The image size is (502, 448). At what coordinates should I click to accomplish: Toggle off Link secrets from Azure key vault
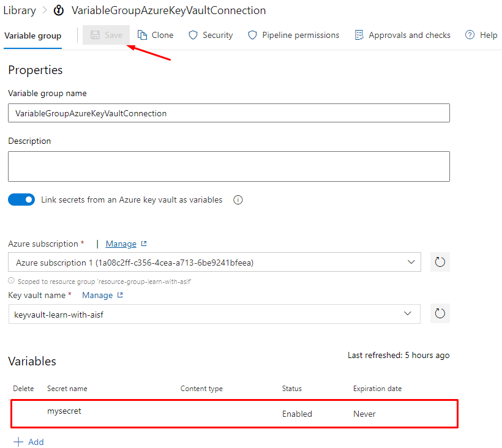pos(21,200)
